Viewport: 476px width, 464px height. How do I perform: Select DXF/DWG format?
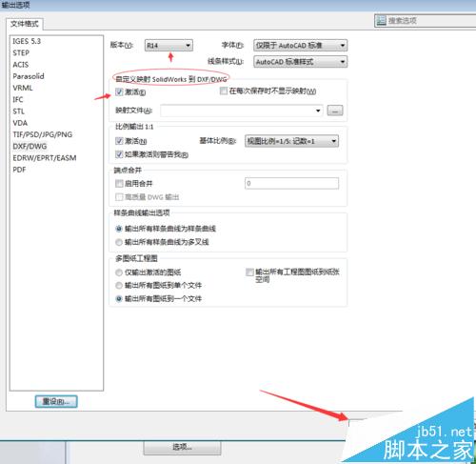pos(30,147)
